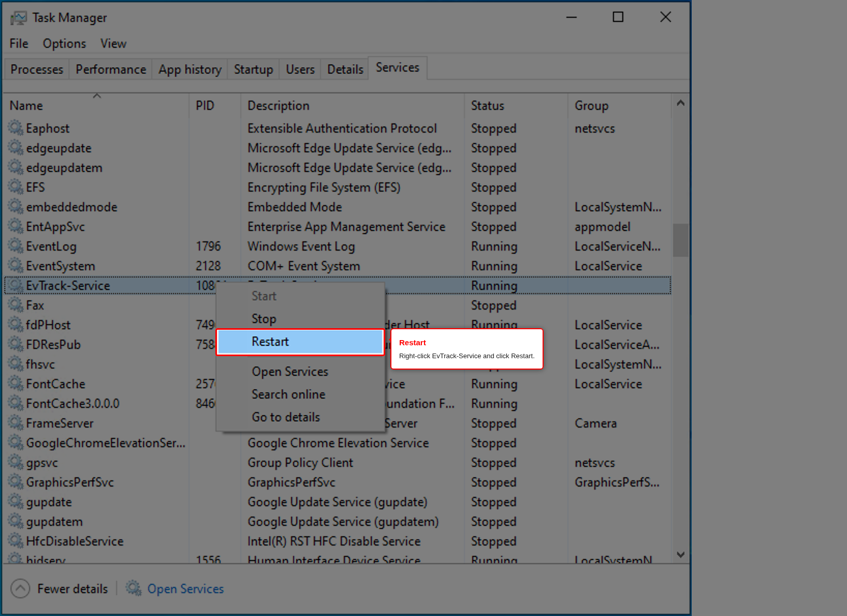
Task: Click gear icon beside FontCache service
Action: [16, 383]
